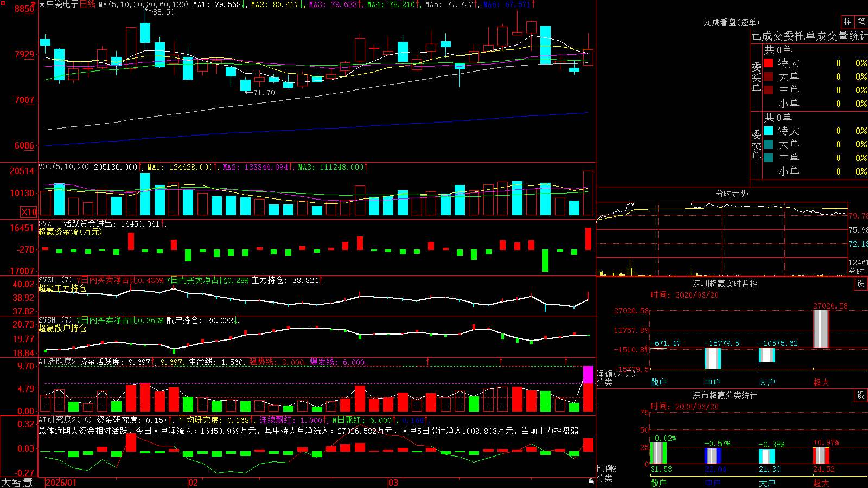Switch 龙虎看盘 to 笔 tick view

(x=861, y=22)
